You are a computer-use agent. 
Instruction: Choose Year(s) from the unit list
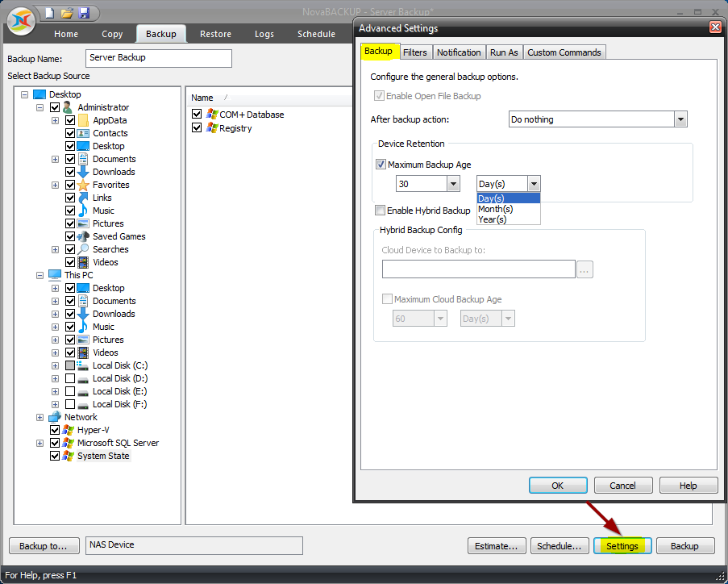click(509, 219)
